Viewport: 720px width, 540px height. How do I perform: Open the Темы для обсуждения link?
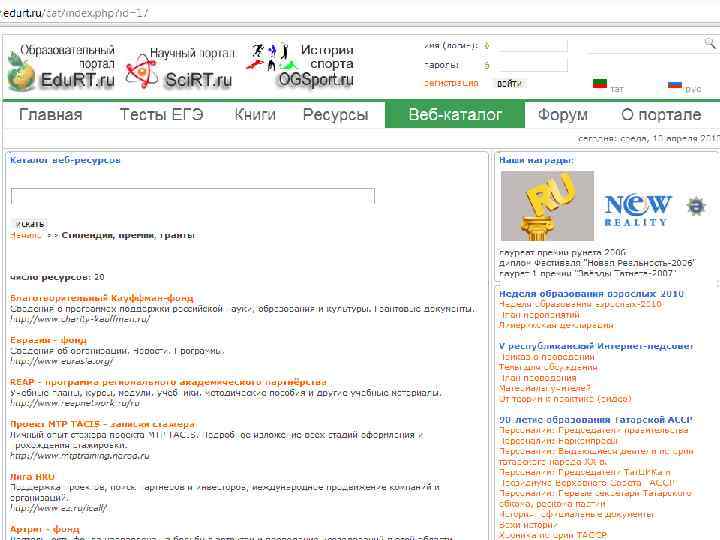548,367
